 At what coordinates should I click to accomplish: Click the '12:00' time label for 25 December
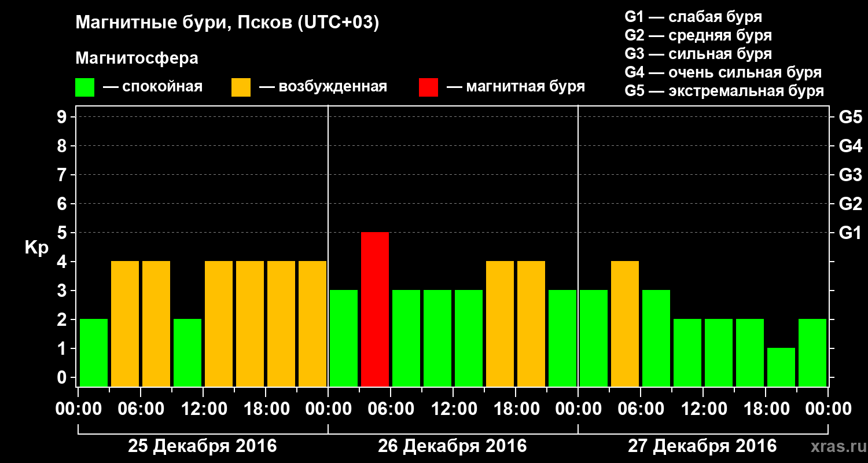click(x=203, y=409)
